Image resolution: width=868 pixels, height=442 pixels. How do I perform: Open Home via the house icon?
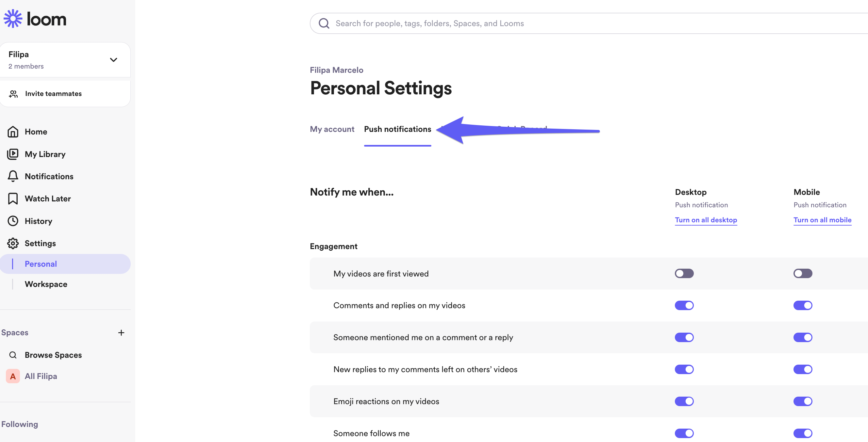[x=13, y=132]
